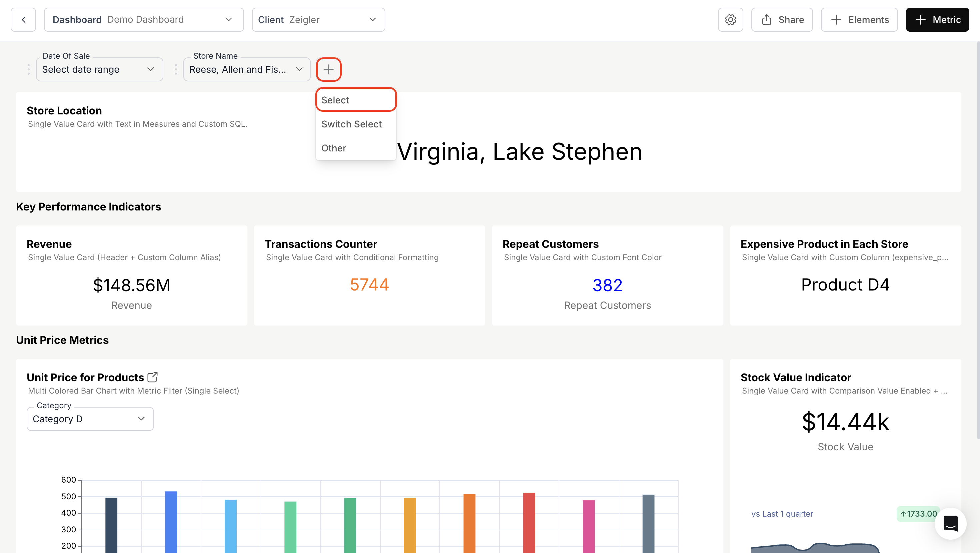
Task: Open the Select date range dropdown
Action: tap(99, 69)
